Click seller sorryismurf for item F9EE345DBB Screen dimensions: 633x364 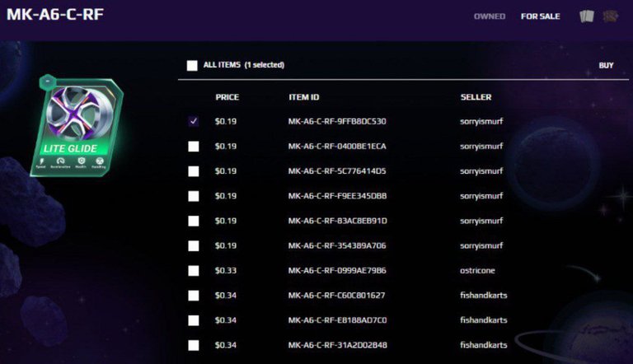(x=481, y=196)
